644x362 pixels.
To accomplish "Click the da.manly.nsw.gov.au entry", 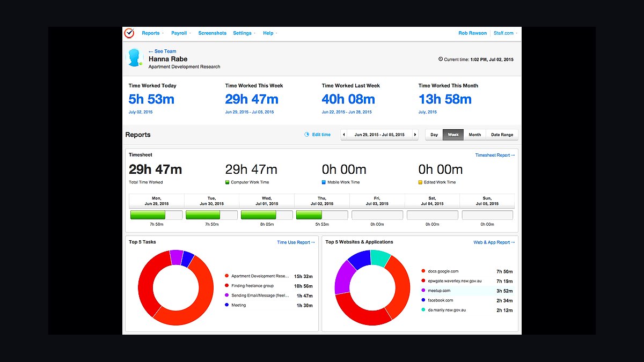I will click(447, 310).
